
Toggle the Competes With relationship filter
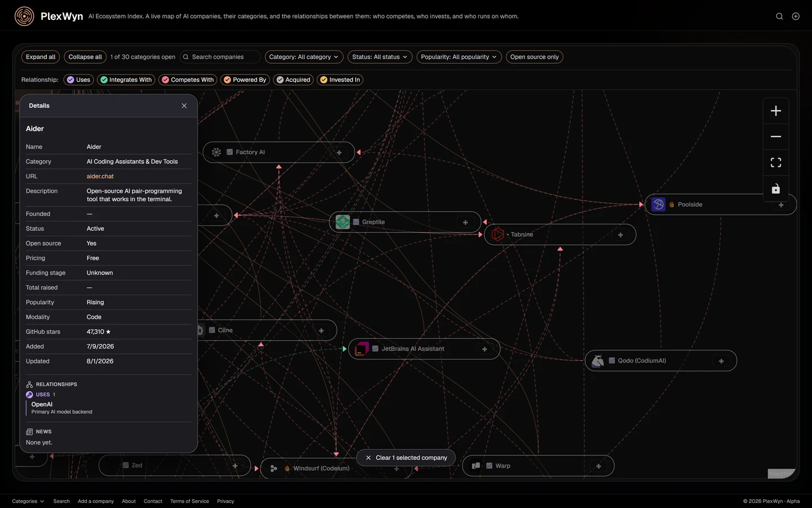[x=188, y=80]
